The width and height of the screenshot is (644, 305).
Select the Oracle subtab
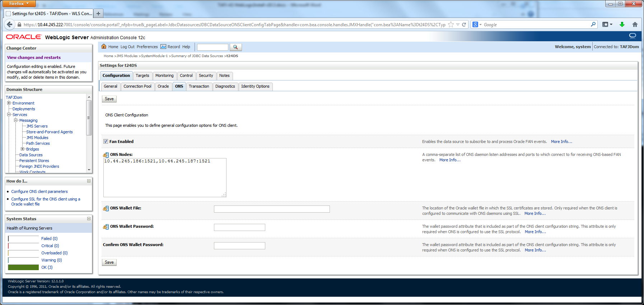(163, 86)
